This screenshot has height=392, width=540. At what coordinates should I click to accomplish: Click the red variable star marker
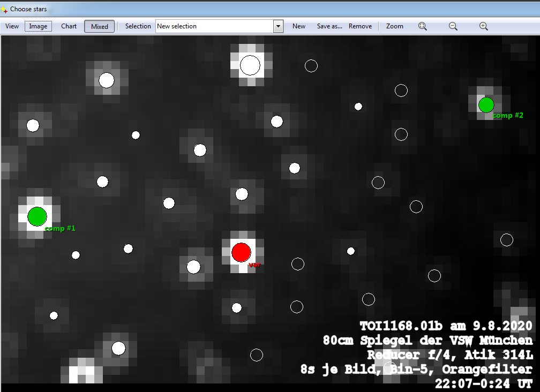point(241,252)
